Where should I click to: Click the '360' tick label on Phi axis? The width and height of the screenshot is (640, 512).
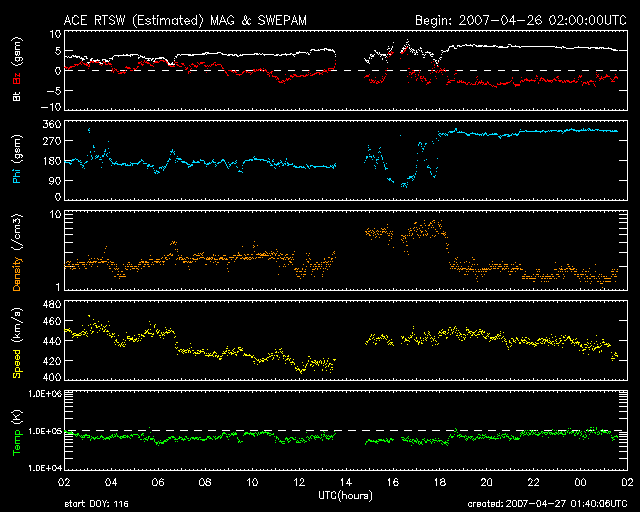(x=52, y=124)
